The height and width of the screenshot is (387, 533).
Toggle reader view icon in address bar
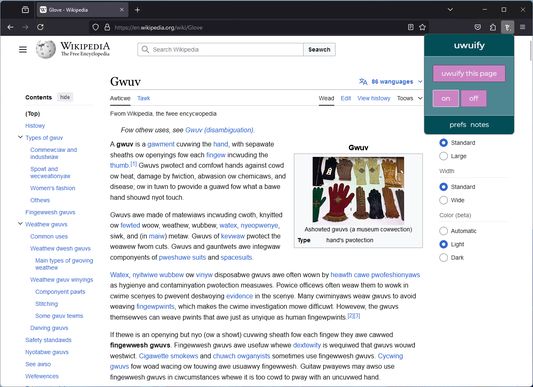click(x=411, y=27)
